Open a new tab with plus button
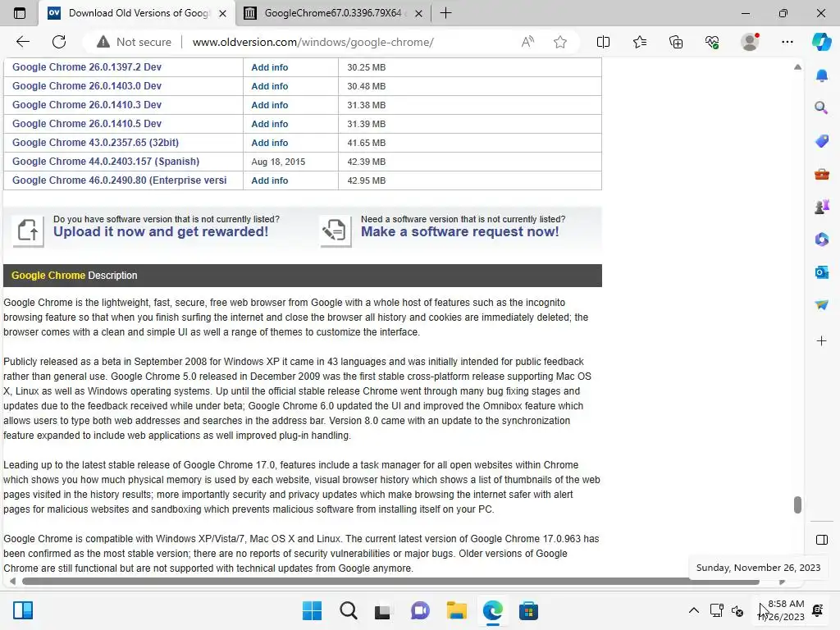This screenshot has height=630, width=840. pos(445,13)
